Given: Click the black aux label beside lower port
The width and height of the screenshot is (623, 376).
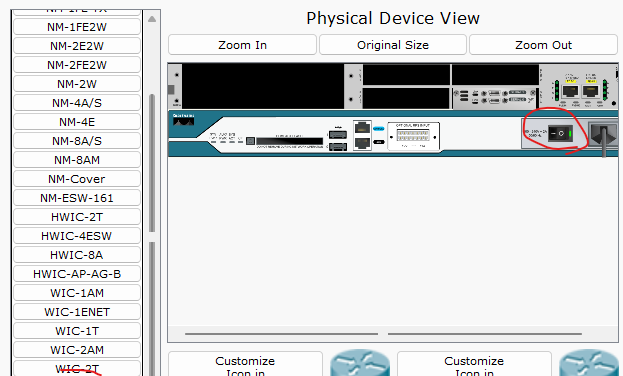Looking at the screenshot, I should [379, 142].
